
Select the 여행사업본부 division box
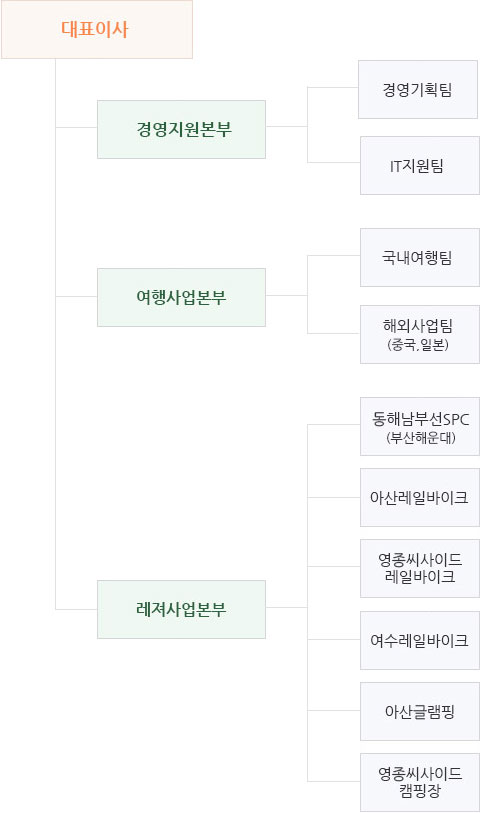click(x=181, y=298)
